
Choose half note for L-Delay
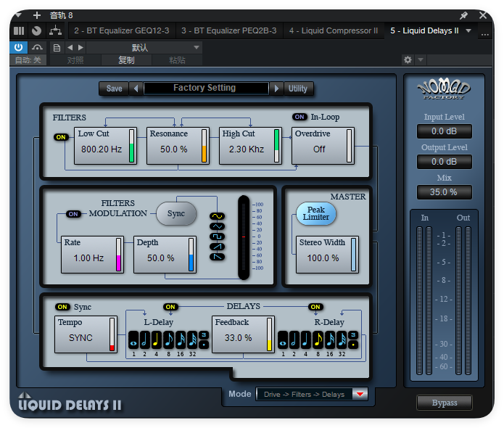click(x=144, y=340)
